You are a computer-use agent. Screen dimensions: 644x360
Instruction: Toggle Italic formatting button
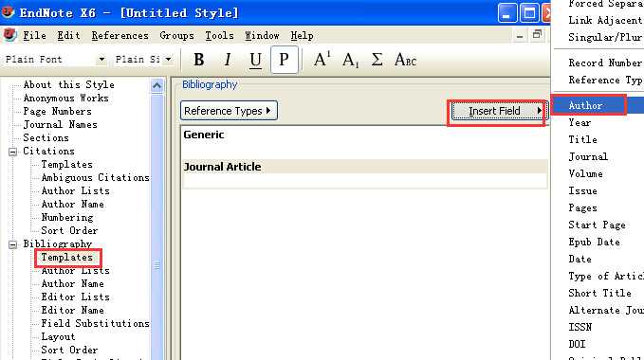[228, 60]
